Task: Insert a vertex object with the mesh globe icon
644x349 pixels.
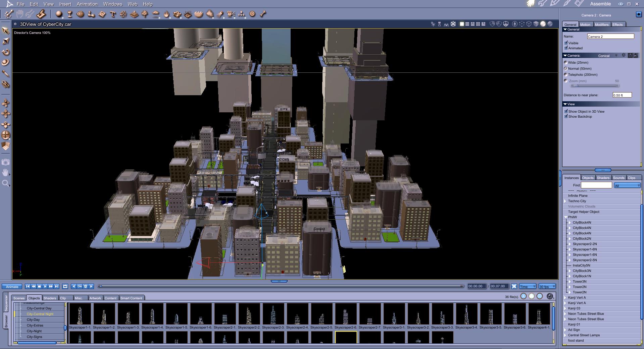Action: [x=81, y=14]
